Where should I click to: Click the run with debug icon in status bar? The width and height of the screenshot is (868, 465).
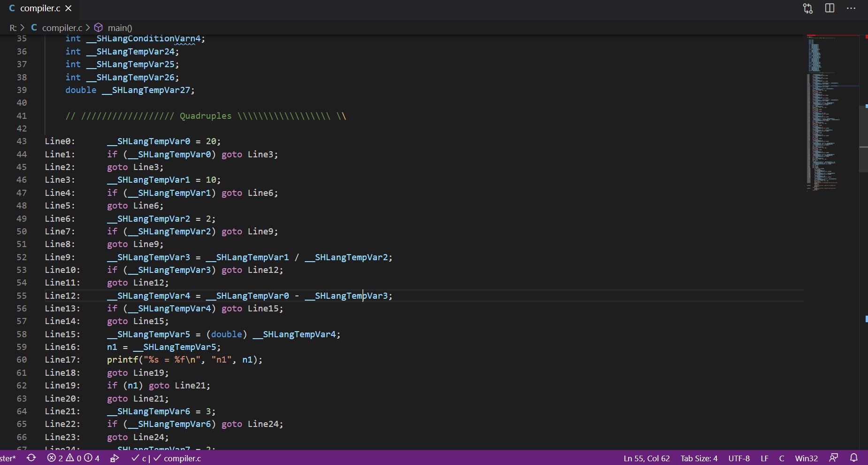(114, 458)
